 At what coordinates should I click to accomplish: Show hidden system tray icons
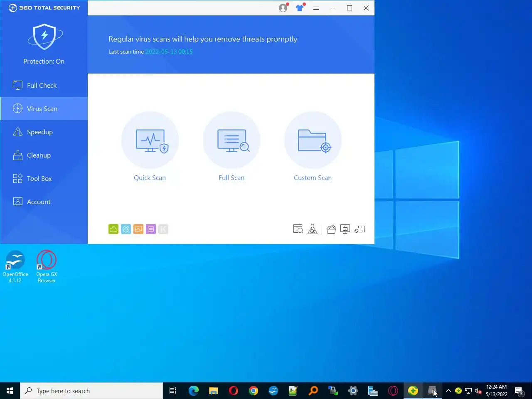[x=448, y=391]
